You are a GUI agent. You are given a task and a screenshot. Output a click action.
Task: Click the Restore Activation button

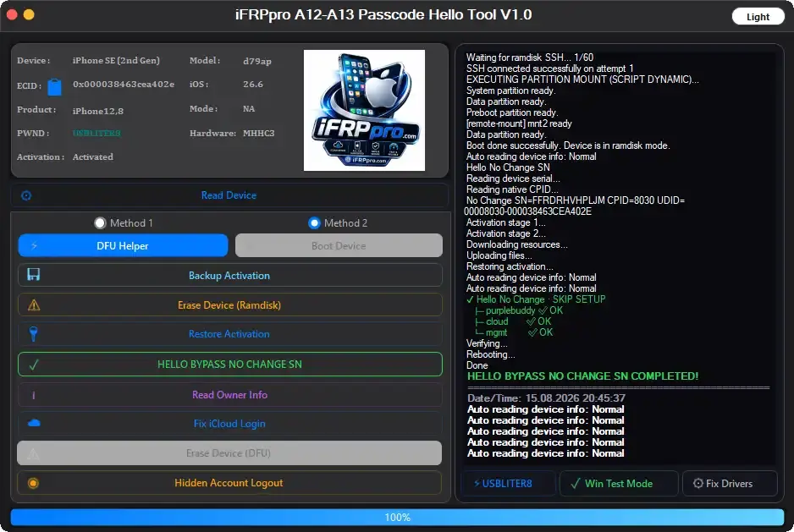(x=229, y=334)
